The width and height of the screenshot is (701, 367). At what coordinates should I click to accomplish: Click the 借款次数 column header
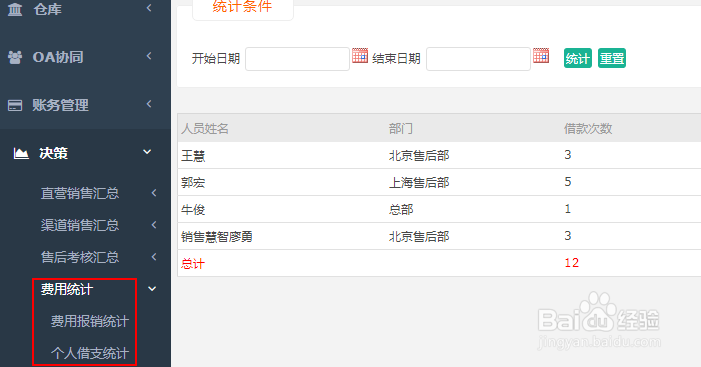(x=588, y=129)
